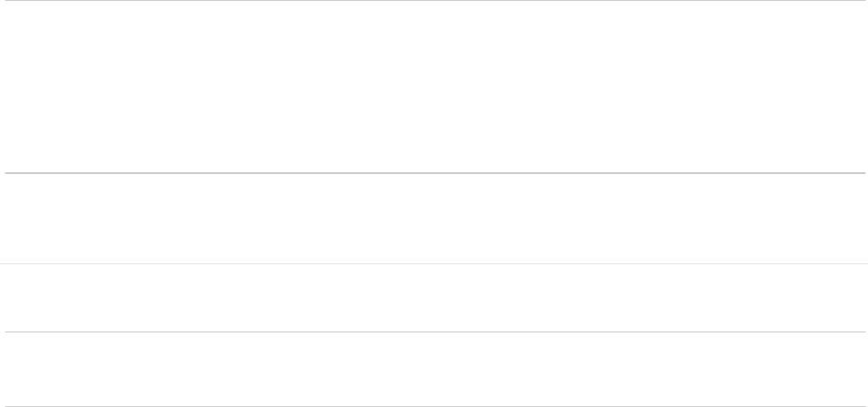Click the topmost horizontal divider line
The height and width of the screenshot is (407, 868).
(x=434, y=1)
